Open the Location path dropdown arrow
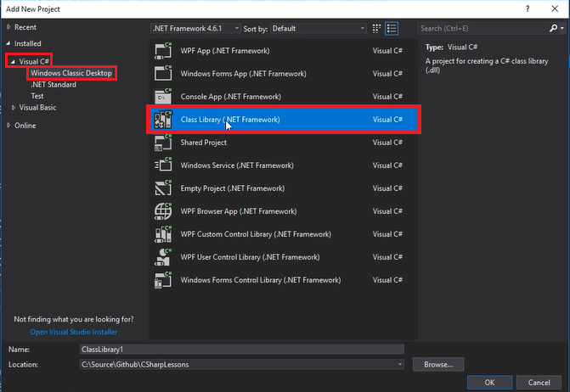This screenshot has width=570, height=392. pyautogui.click(x=399, y=364)
